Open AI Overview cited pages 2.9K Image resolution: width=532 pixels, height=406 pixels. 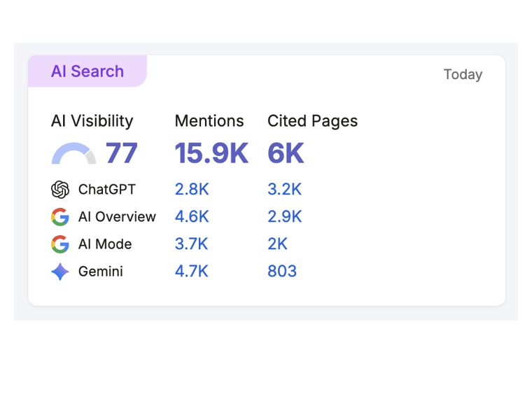(x=284, y=217)
